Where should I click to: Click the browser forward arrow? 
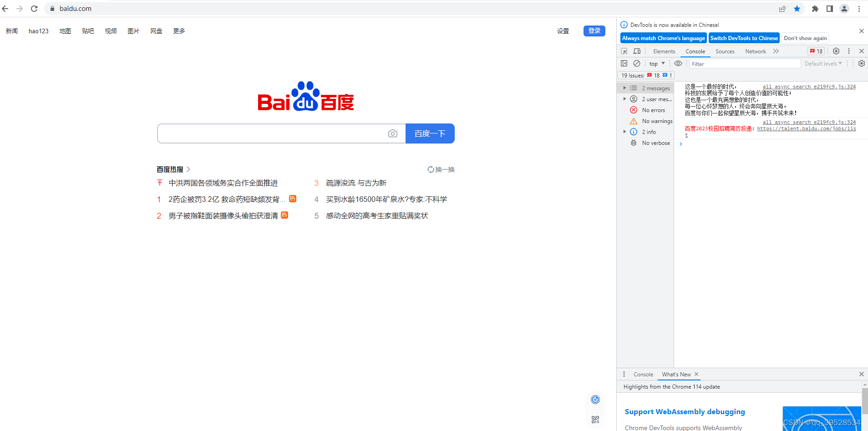click(20, 9)
